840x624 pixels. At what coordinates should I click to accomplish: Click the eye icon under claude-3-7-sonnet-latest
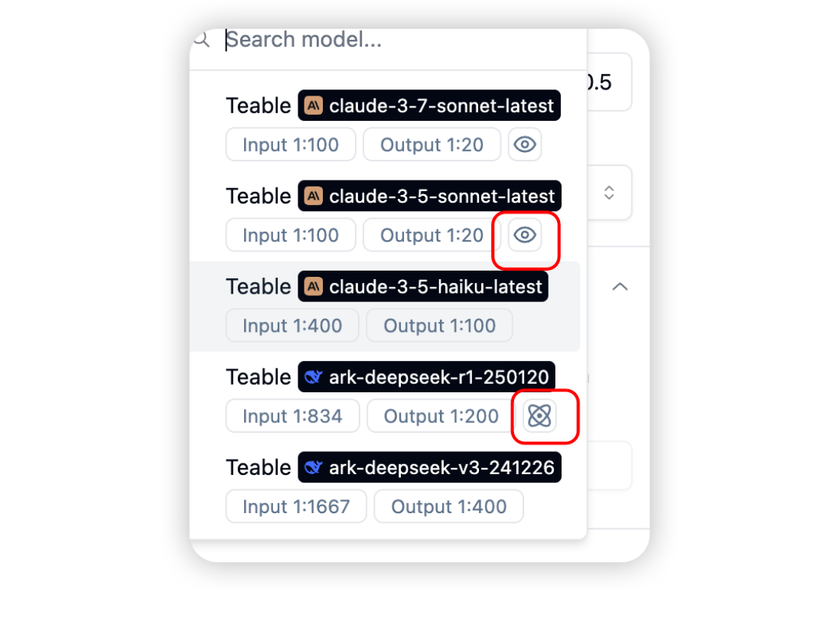[525, 144]
